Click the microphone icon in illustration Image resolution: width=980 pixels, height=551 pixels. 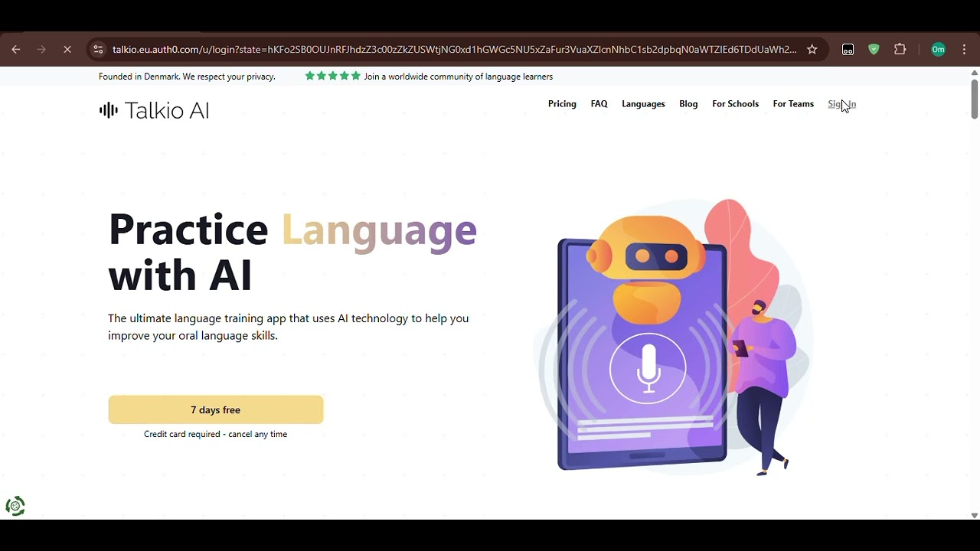click(x=648, y=368)
